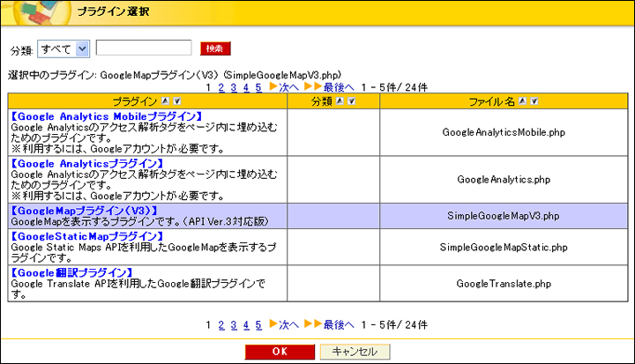The width and height of the screenshot is (635, 364).
Task: Sort 分類 column descending icon
Action: point(352,102)
